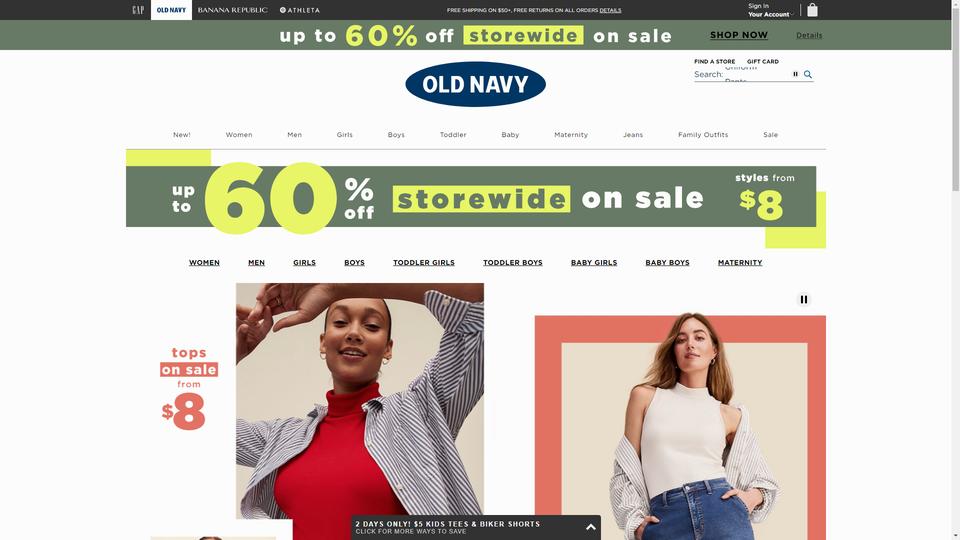
Task: Open the sale Details link
Action: pos(809,36)
